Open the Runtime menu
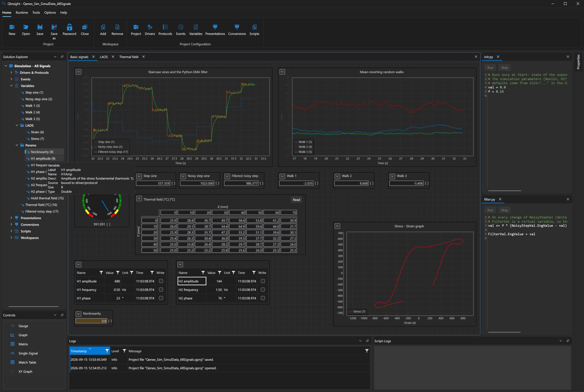This screenshot has height=392, width=584. point(22,13)
